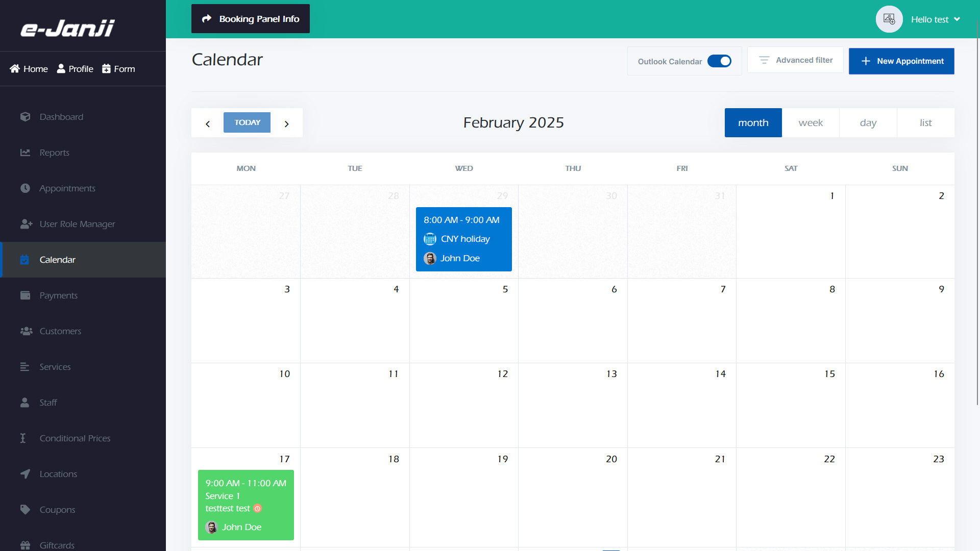
Task: Click the user avatar icon in header
Action: [889, 19]
